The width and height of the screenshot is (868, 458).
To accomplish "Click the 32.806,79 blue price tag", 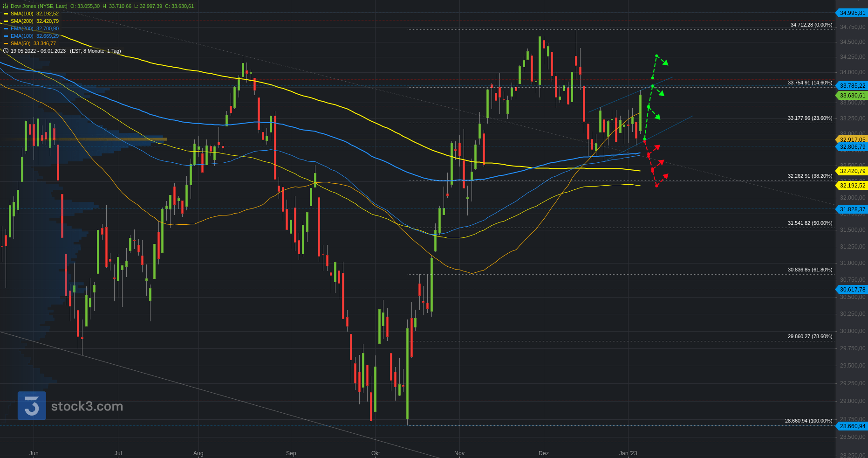I will [852, 147].
